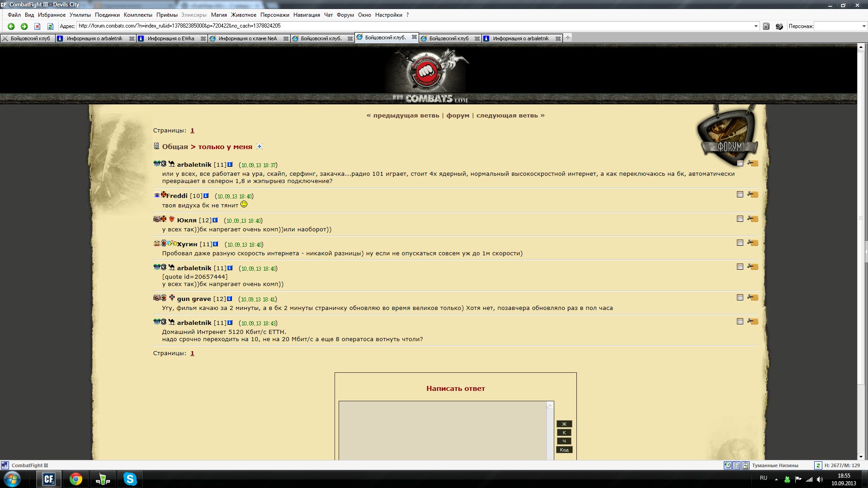Click the list icon on Freddi's post row
The image size is (868, 488).
point(740,194)
